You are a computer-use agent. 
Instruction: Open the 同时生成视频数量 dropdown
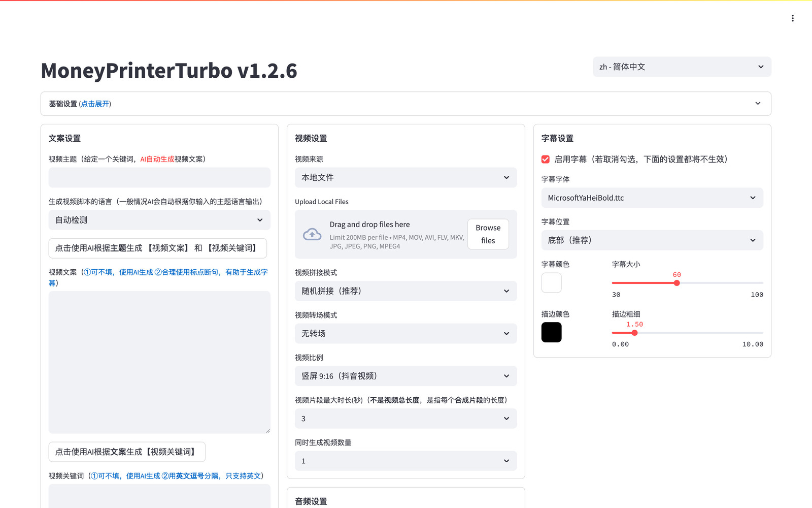click(x=405, y=461)
